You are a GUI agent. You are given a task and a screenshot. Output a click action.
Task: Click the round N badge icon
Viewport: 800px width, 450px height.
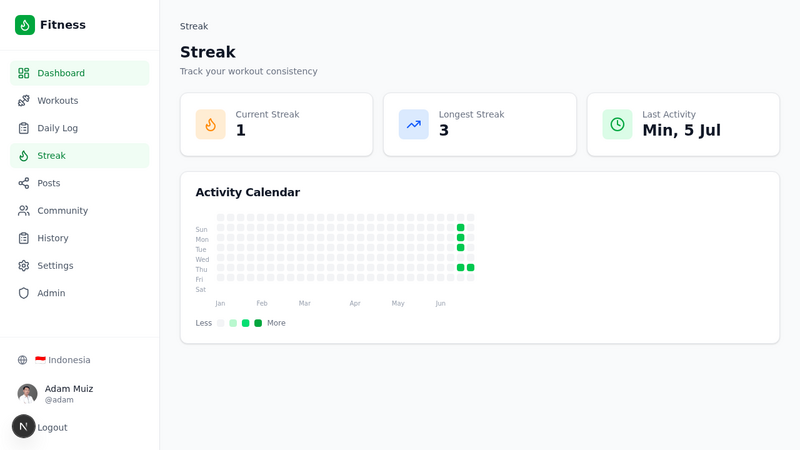pyautogui.click(x=23, y=427)
